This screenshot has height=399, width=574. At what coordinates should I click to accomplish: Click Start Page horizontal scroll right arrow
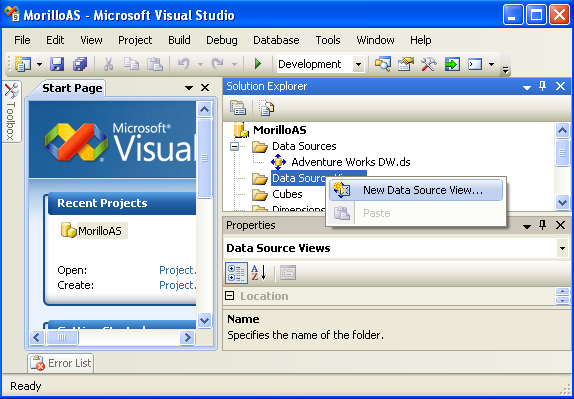point(187,337)
